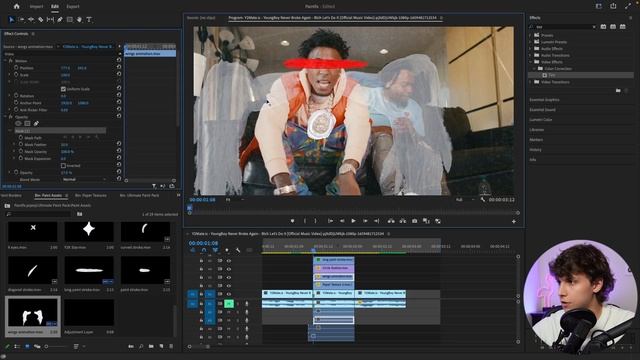Collapse the Mask (1) group
Viewport: 640px width, 360px height.
(10, 131)
